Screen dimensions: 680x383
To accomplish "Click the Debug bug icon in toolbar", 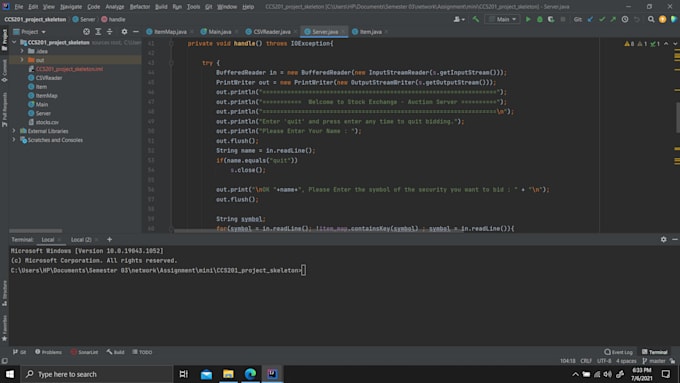I will point(539,19).
